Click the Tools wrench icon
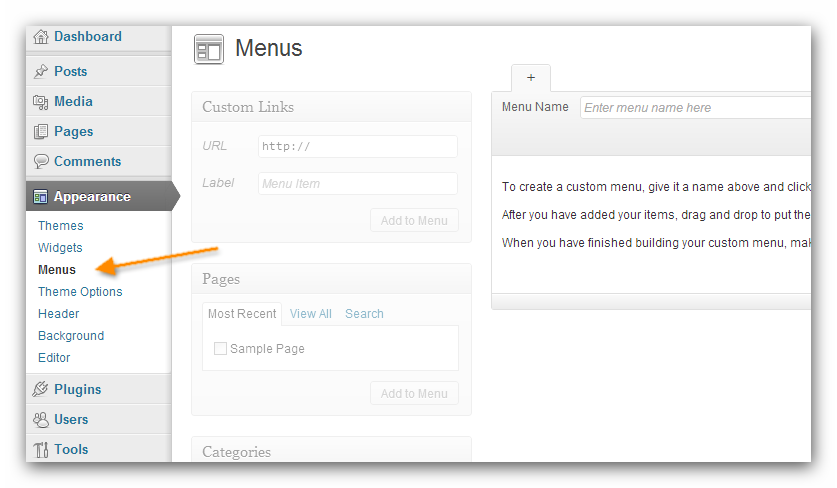 tap(41, 450)
